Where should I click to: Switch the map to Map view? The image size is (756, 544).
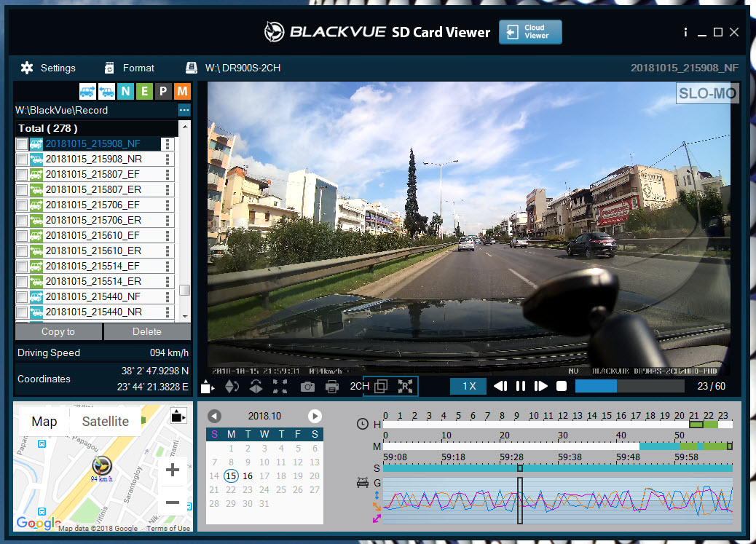coord(44,422)
